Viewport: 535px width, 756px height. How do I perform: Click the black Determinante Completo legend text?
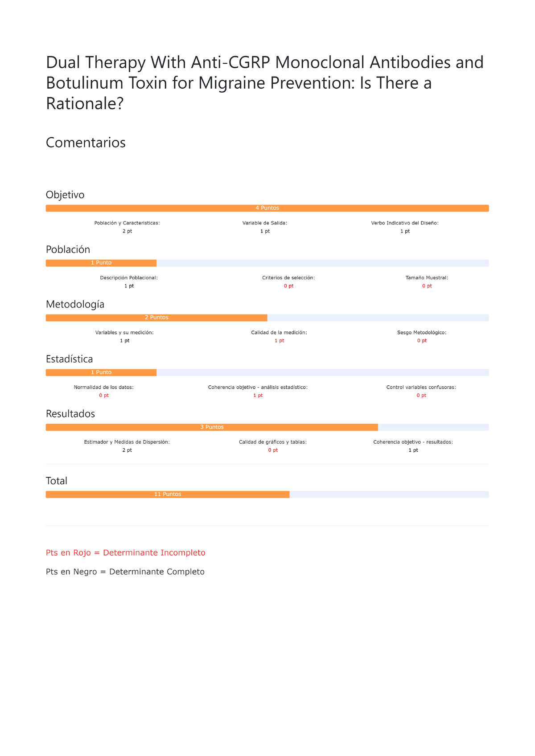tap(125, 572)
